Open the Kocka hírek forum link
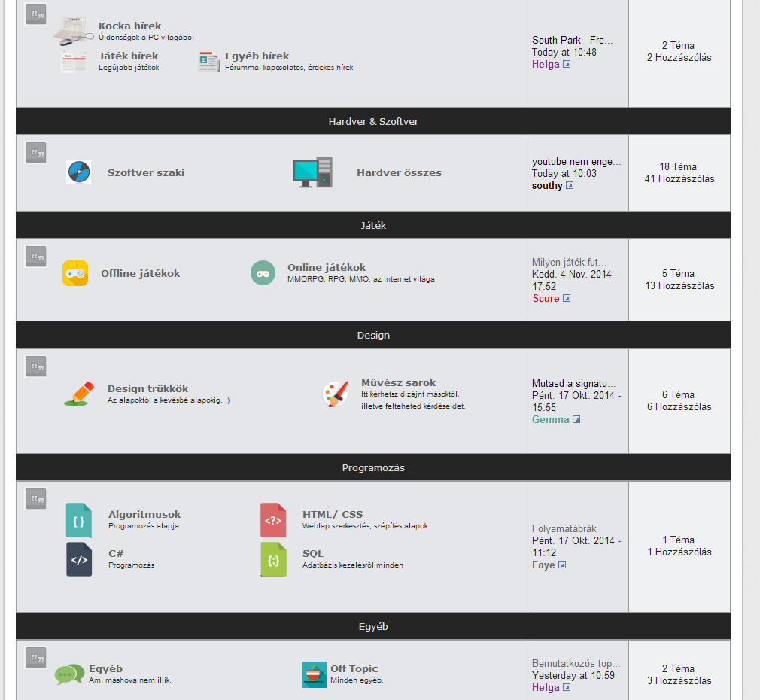 pyautogui.click(x=129, y=26)
